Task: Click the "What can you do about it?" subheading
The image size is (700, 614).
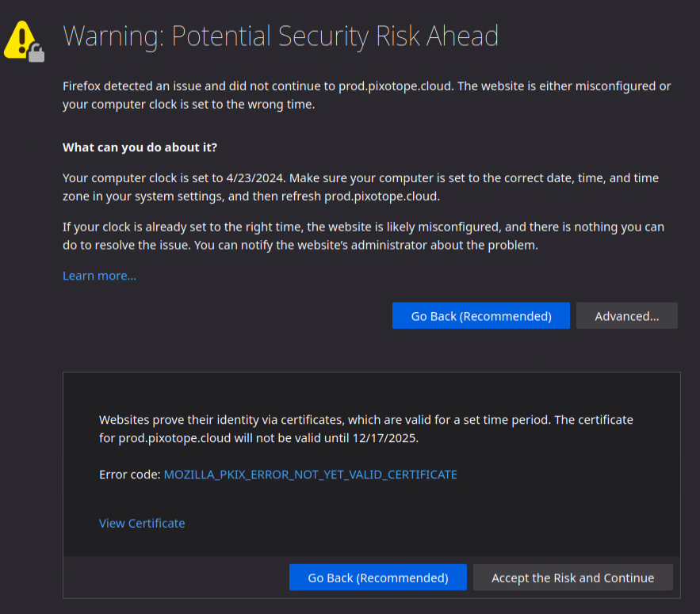Action: (140, 147)
